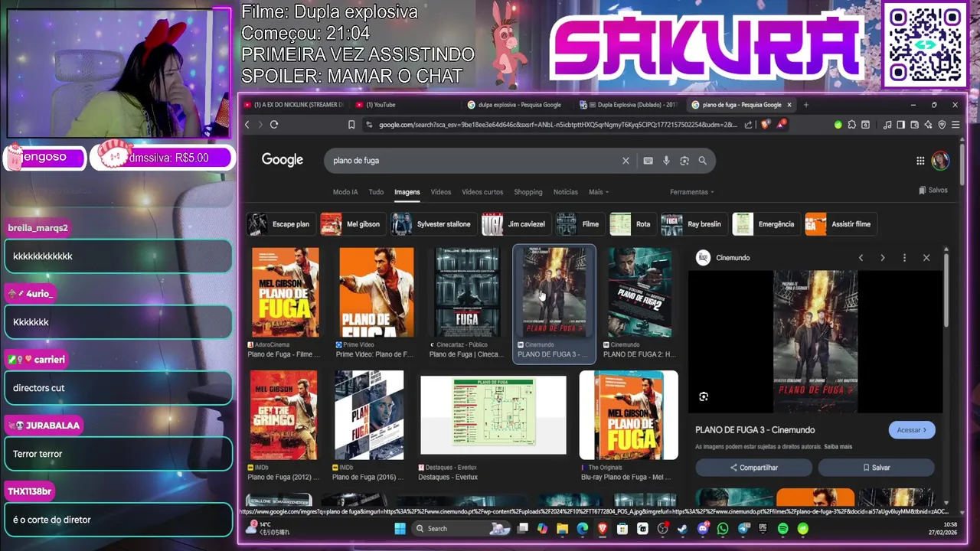Switch to the Tudo results tab
Viewport: 980px width, 551px height.
coord(376,192)
